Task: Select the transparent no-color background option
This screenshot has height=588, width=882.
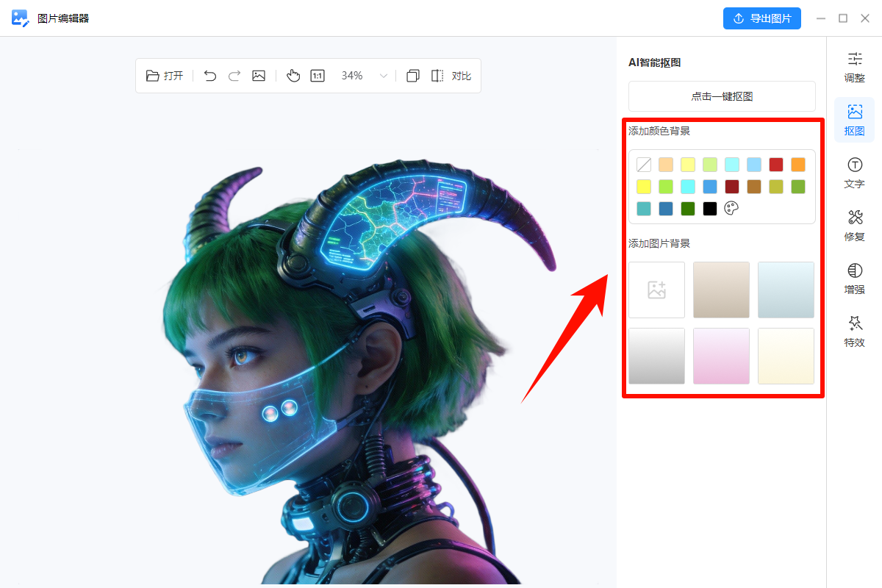Action: tap(644, 165)
